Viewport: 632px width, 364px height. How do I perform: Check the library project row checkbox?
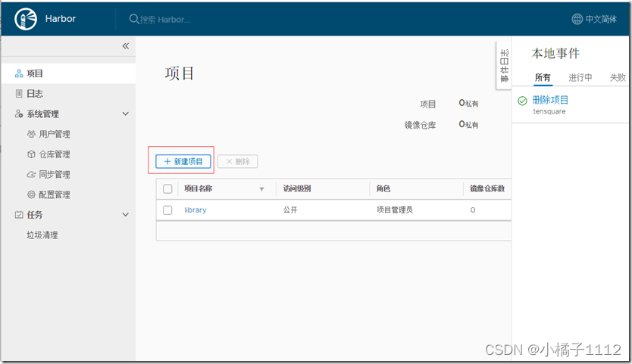click(x=167, y=210)
